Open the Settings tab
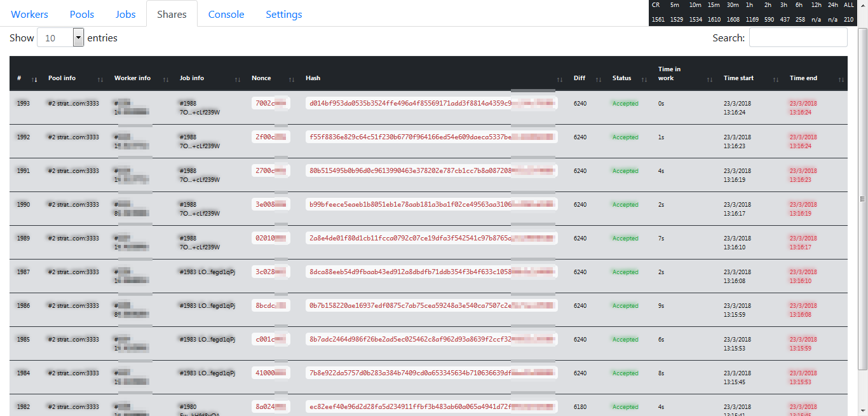Screen dimensions: 868x416 (x=283, y=13)
